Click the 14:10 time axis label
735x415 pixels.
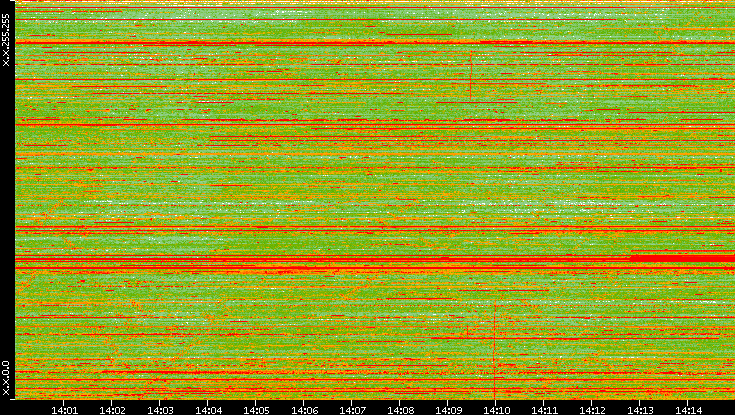(496, 410)
